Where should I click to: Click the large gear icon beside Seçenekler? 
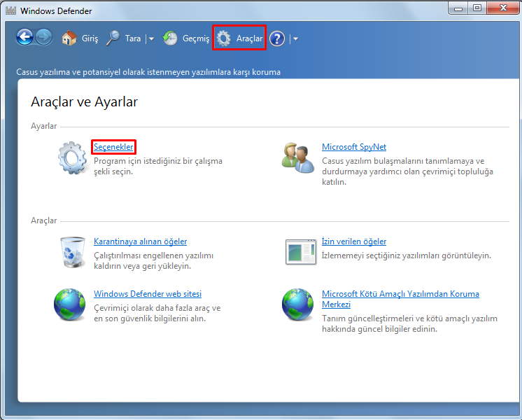pyautogui.click(x=73, y=158)
